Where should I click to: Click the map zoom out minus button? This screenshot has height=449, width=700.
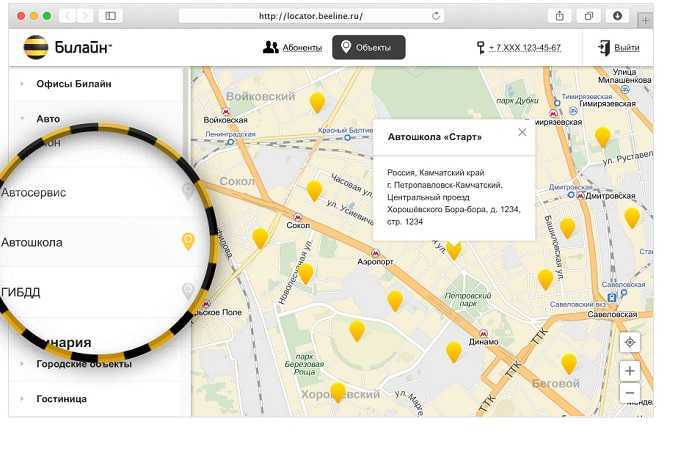click(x=629, y=393)
